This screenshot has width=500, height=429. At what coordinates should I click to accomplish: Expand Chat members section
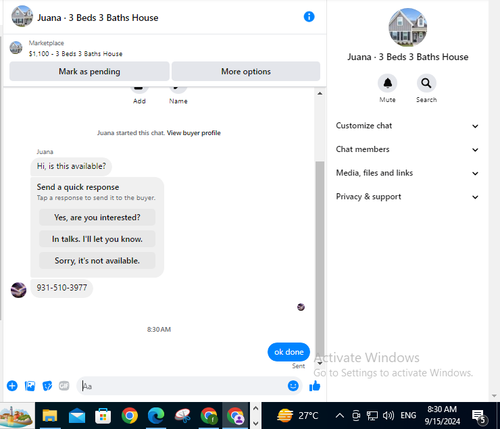(407, 149)
